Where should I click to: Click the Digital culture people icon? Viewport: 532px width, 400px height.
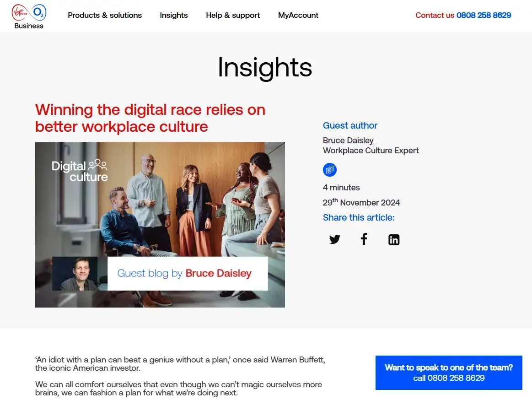[97, 164]
